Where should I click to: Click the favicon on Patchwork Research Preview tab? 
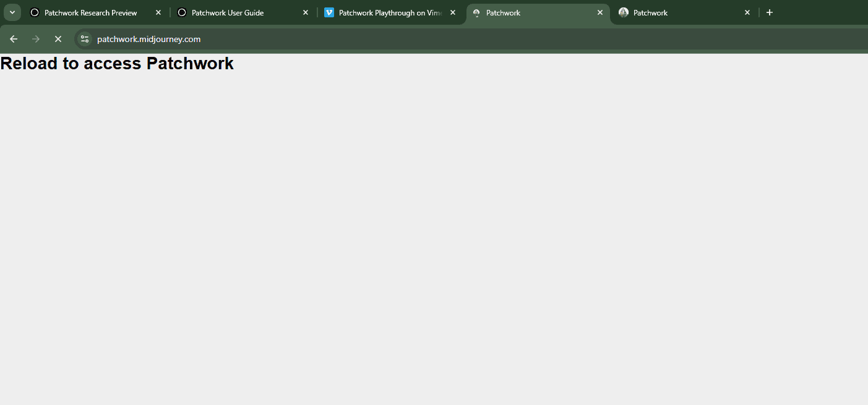(35, 12)
